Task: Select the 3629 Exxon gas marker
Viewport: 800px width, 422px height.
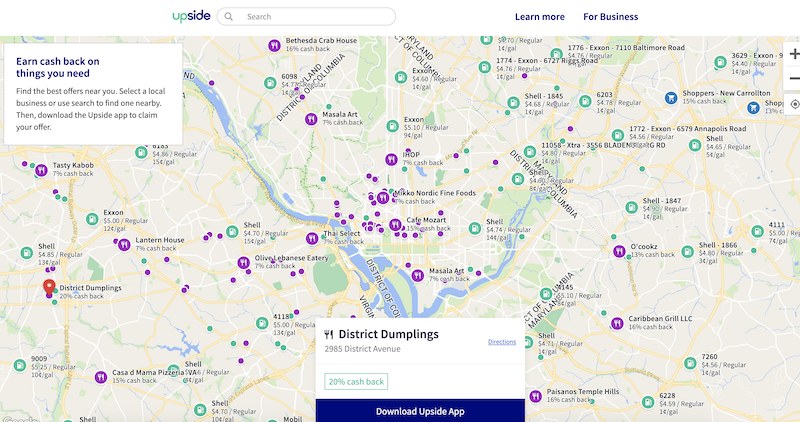Action: tap(720, 62)
